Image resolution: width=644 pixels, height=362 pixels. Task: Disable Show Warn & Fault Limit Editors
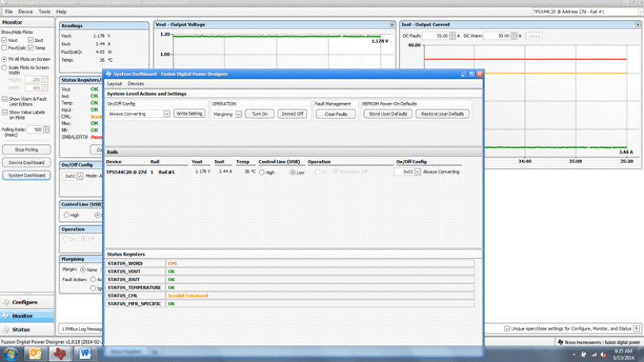(x=6, y=98)
